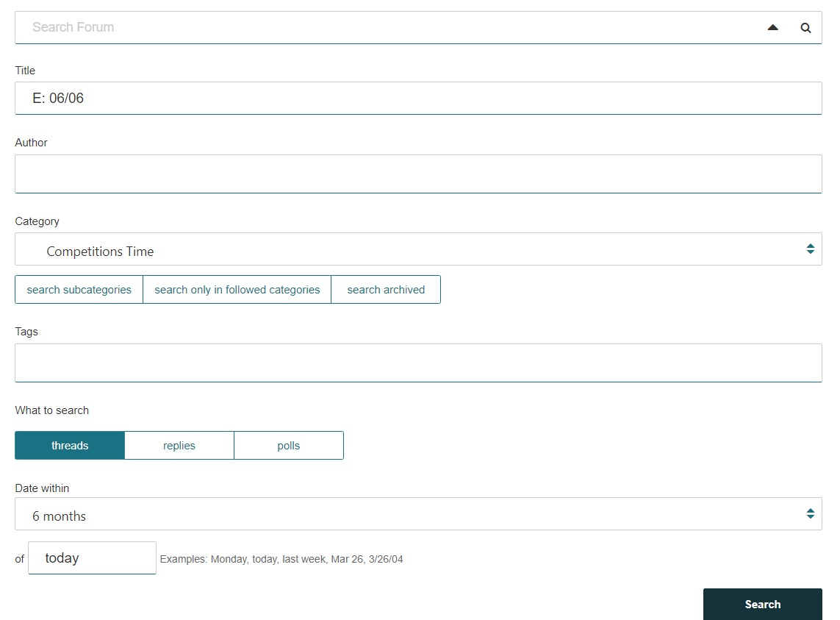Click the Title field containing E: 06/06

pyautogui.click(x=418, y=98)
